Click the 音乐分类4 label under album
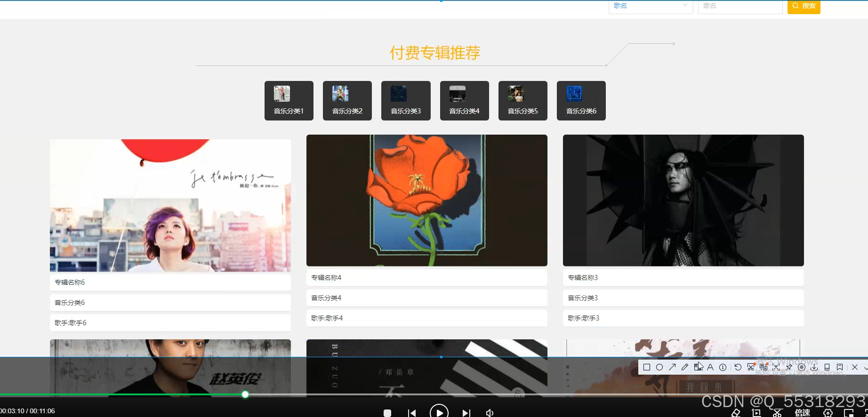Screen dimensions: 868x417 326,298
